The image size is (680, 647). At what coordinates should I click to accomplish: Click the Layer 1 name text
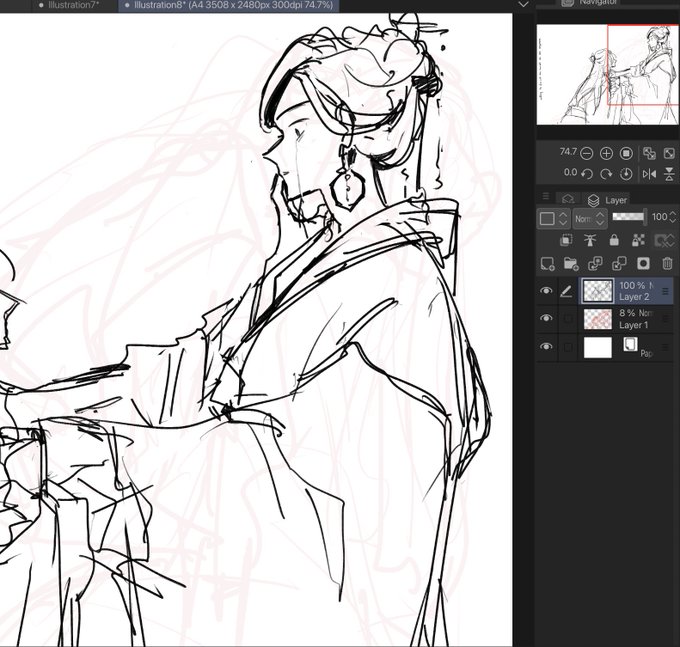[x=633, y=325]
